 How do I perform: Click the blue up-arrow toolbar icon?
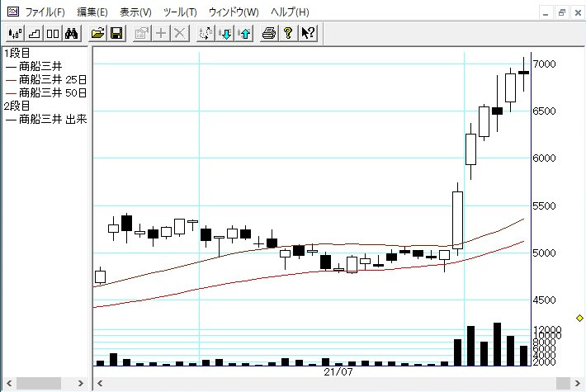click(x=244, y=33)
